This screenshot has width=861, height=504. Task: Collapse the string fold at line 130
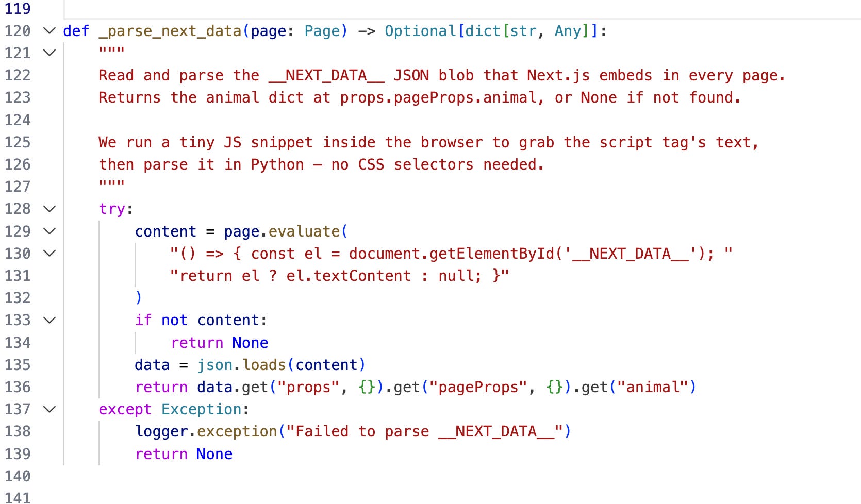[x=49, y=254]
